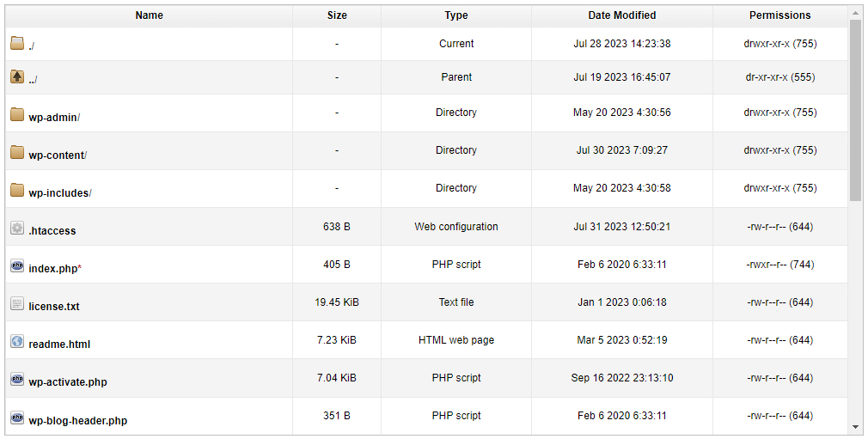Click the date Mar 5 2023 0:52:19
Image resolution: width=868 pixels, height=439 pixels.
[x=621, y=340]
